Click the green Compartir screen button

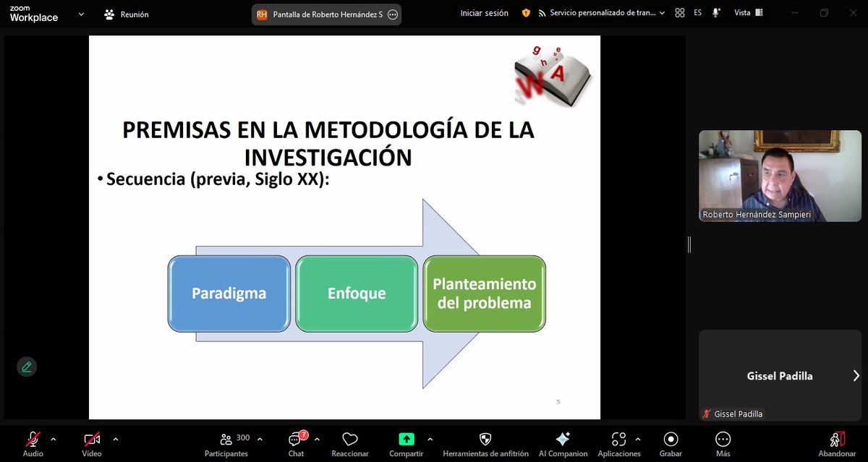(407, 439)
